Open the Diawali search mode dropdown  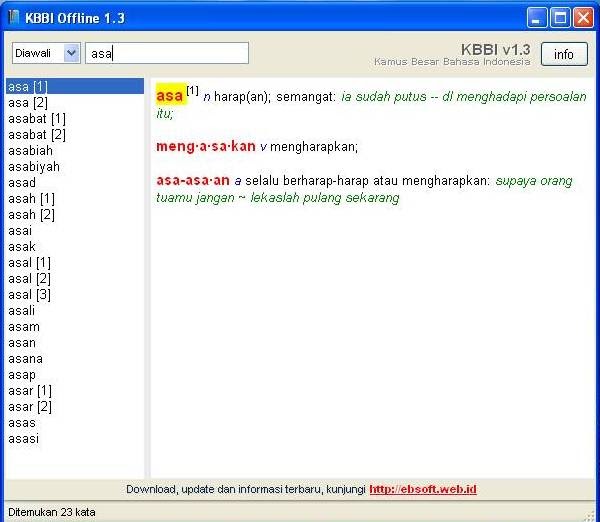(46, 53)
